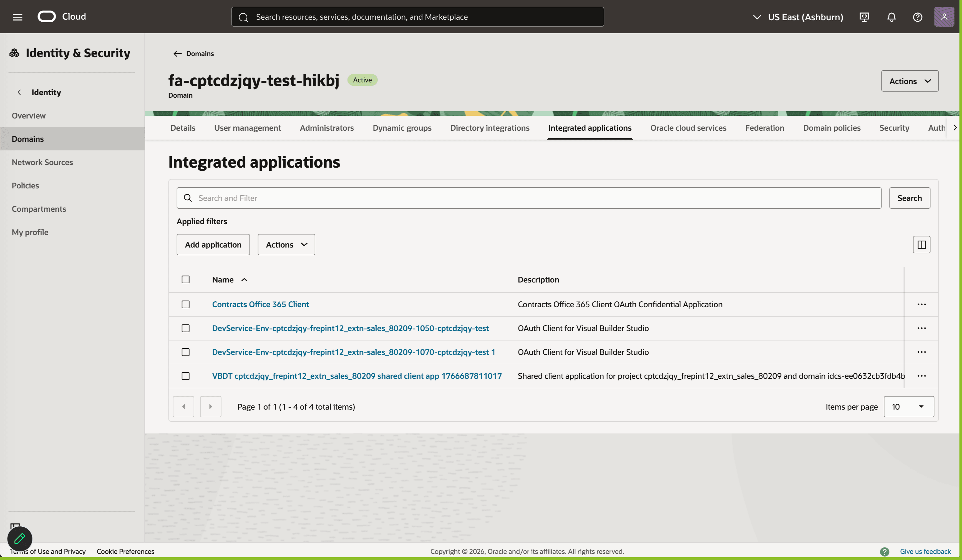Check the DevService 1070-cptcdzjqy-test 1 row
The height and width of the screenshot is (560, 962).
185,352
